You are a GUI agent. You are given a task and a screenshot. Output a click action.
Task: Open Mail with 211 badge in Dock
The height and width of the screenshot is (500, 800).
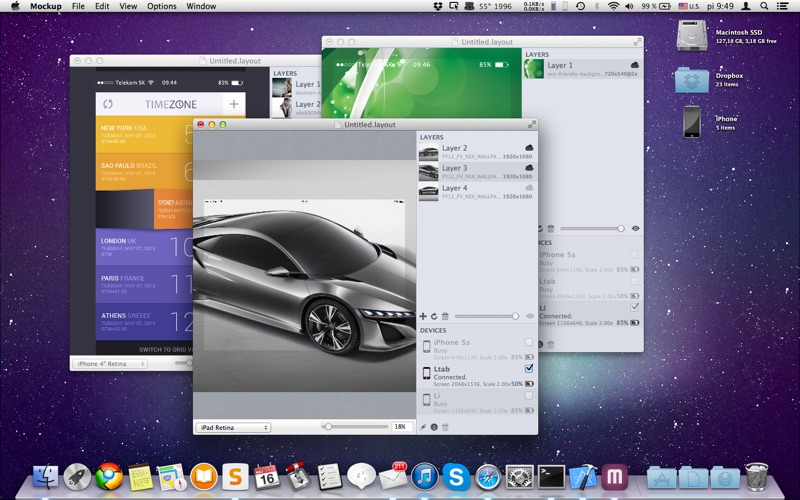[x=393, y=476]
